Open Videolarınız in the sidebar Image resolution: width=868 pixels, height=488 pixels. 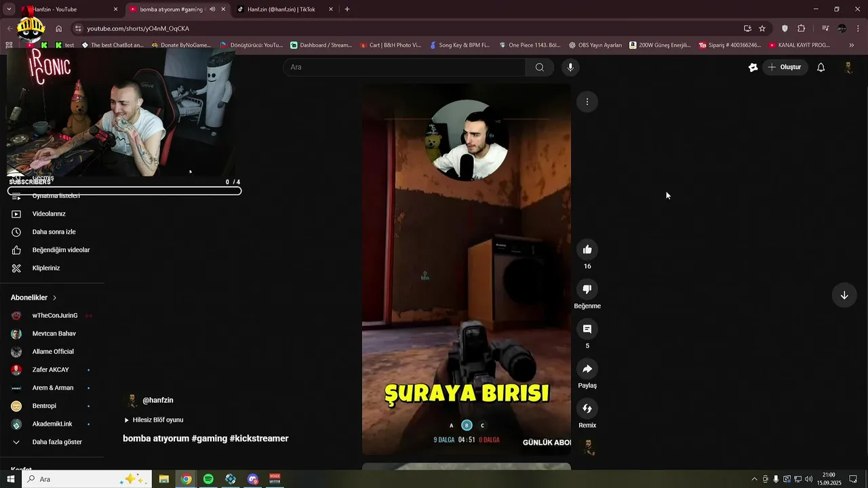[49, 213]
